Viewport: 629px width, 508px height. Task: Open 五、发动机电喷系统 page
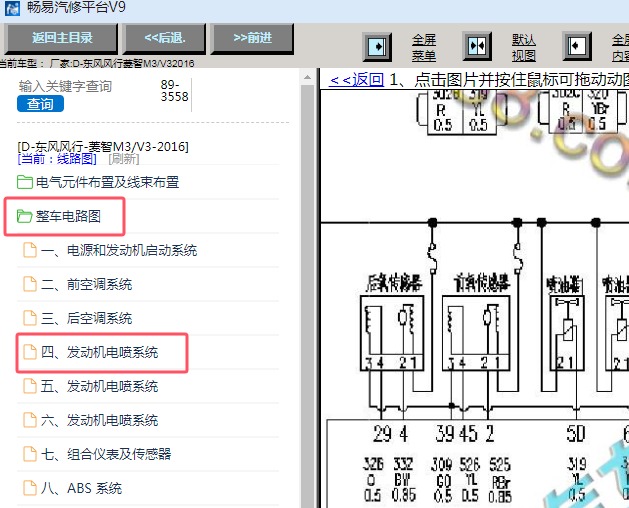tap(99, 386)
